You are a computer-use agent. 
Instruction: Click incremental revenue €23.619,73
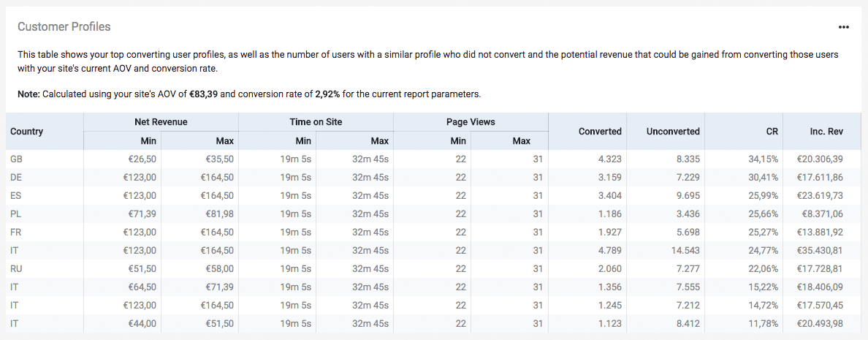(x=821, y=195)
